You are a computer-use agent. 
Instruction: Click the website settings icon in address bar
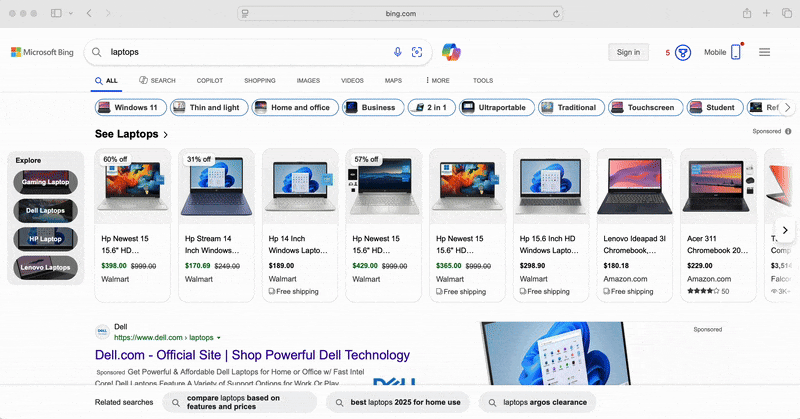pos(245,14)
